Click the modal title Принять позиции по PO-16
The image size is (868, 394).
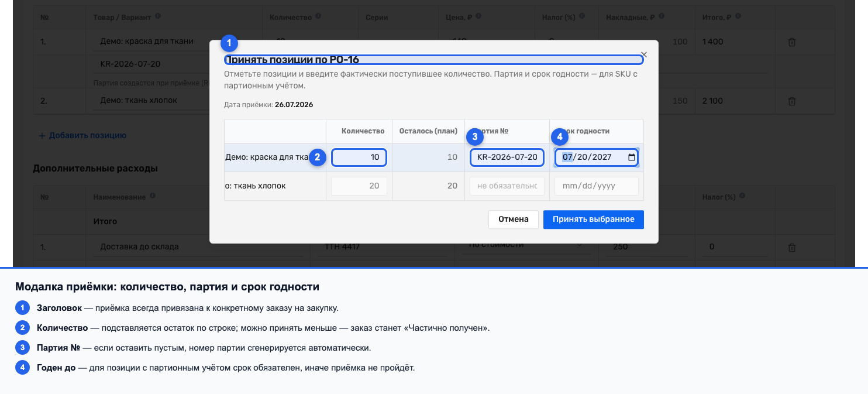[292, 60]
